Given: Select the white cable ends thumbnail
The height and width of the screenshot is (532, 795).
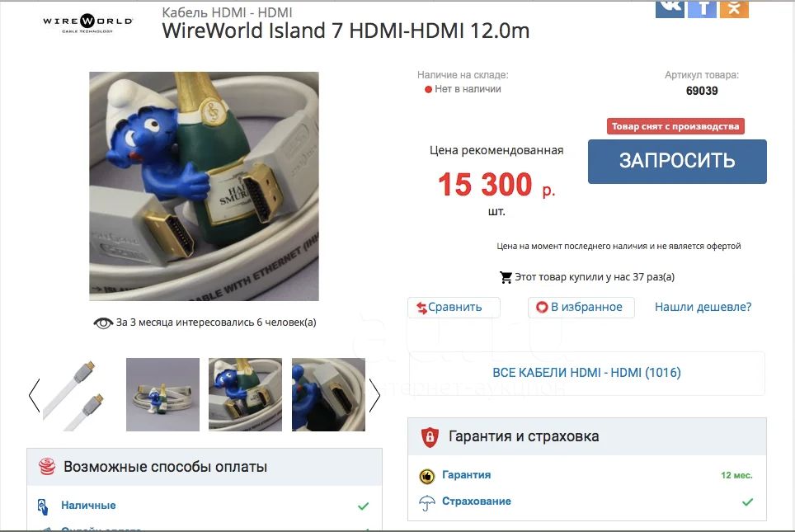Looking at the screenshot, I should point(80,394).
